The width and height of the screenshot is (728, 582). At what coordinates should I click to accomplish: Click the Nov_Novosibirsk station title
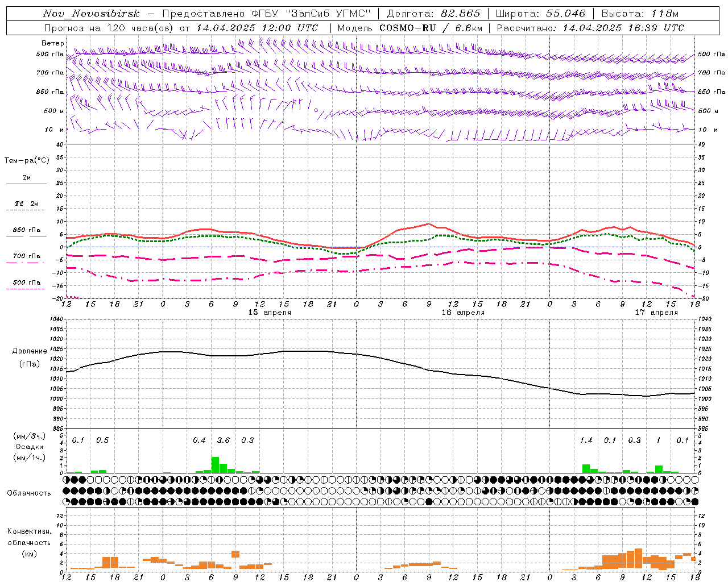click(92, 14)
